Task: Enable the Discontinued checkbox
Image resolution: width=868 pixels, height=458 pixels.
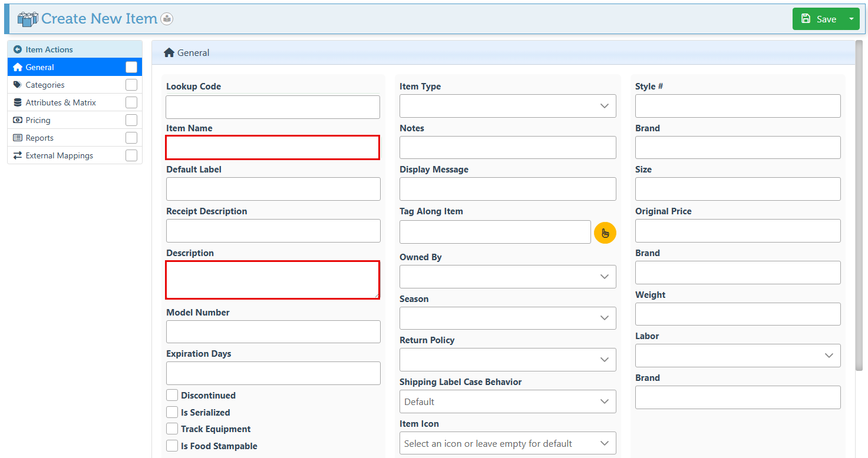Action: coord(172,395)
